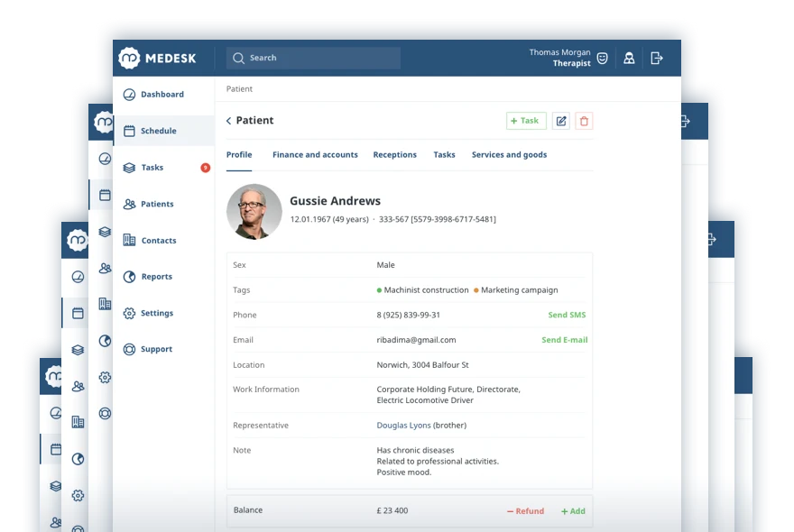Click the logout icon in third window
Screen dimensions: 794x532
(x=712, y=239)
